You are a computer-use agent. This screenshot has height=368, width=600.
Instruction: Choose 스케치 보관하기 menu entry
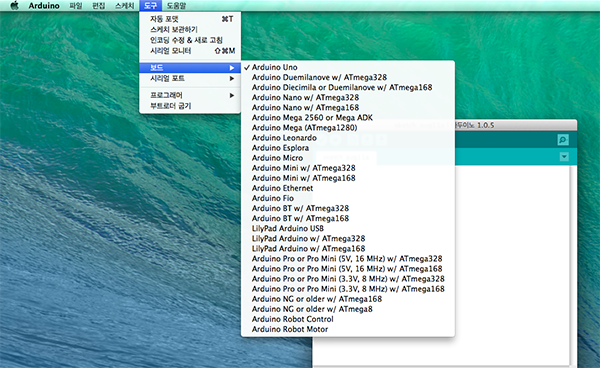pyautogui.click(x=190, y=29)
